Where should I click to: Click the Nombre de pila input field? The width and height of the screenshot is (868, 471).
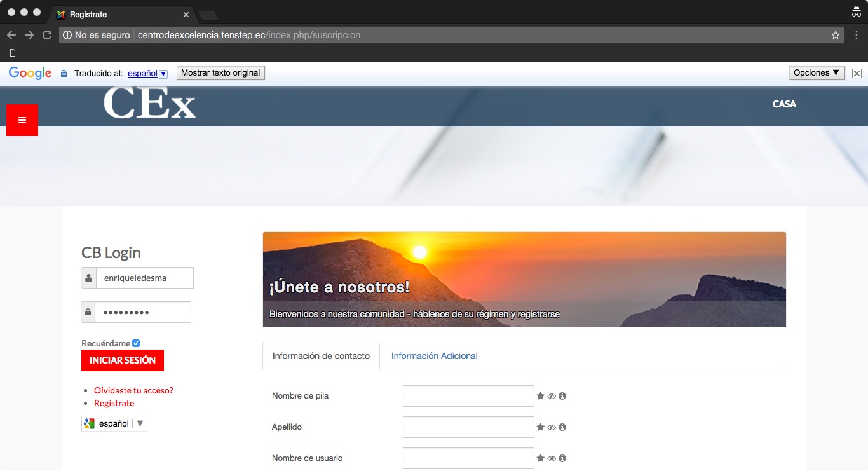pyautogui.click(x=468, y=396)
